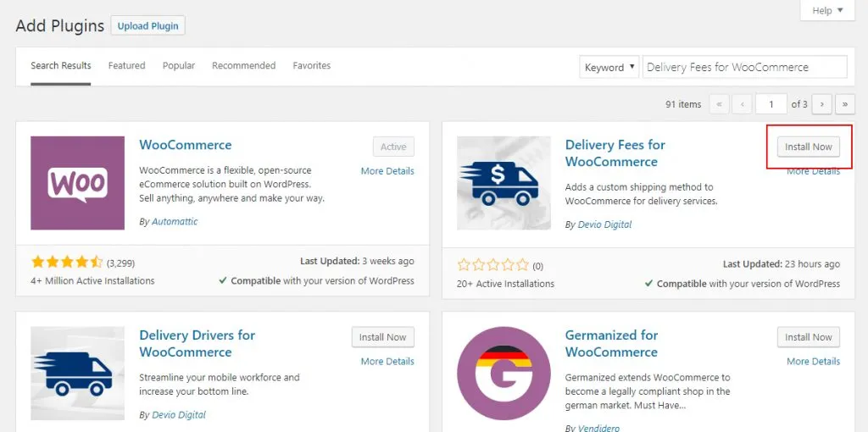Image resolution: width=868 pixels, height=432 pixels.
Task: Click the WooCommerce purple logo thumbnail
Action: pyautogui.click(x=77, y=183)
